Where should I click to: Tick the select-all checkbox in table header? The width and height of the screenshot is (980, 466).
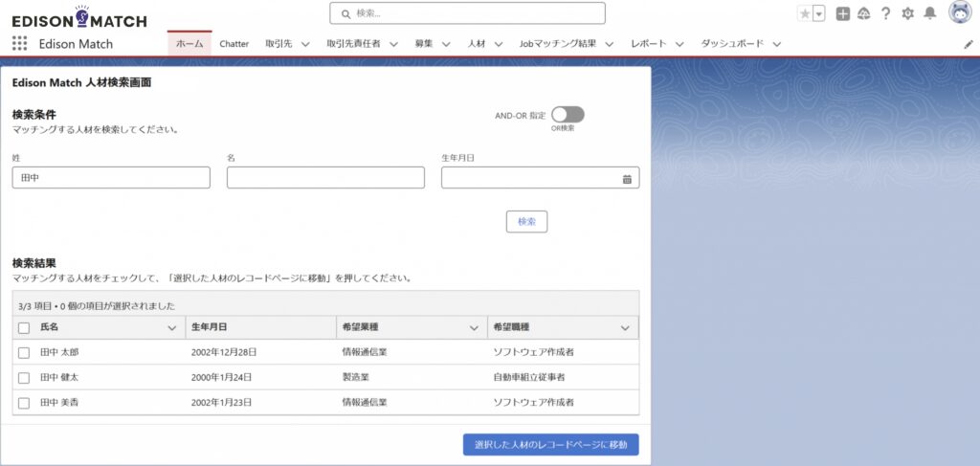point(24,328)
